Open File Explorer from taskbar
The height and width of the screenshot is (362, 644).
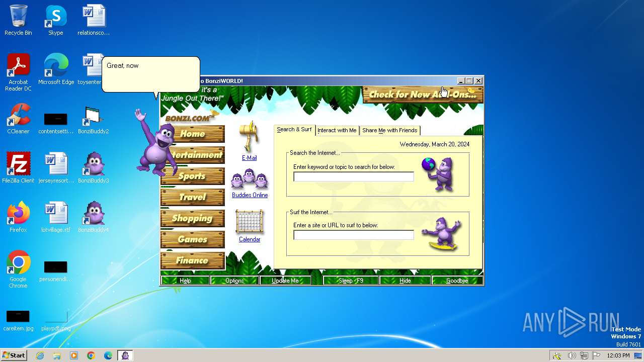click(x=57, y=355)
